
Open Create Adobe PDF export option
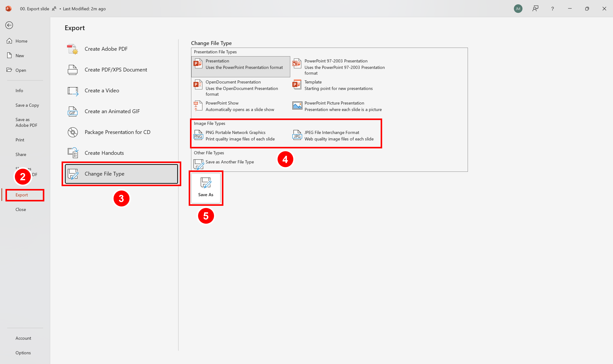click(106, 49)
